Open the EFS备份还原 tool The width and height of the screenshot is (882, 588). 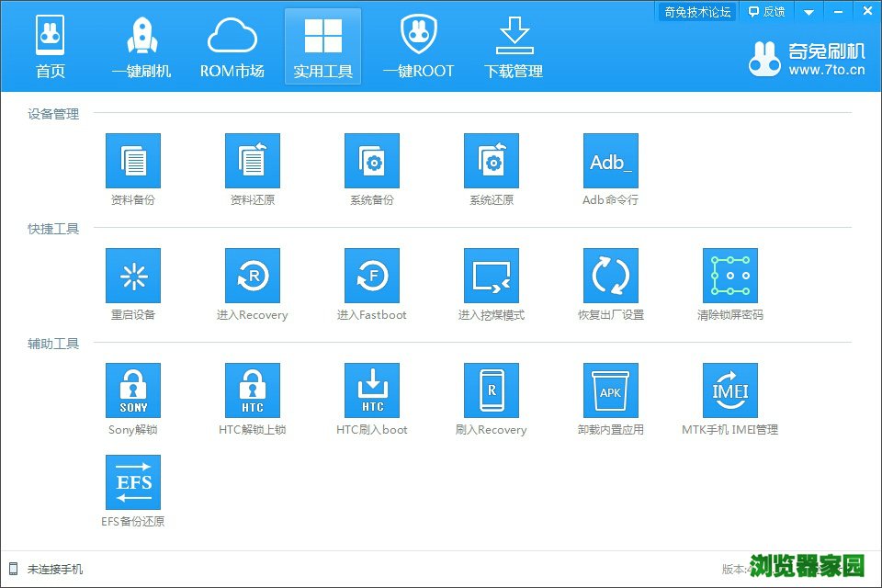pos(133,482)
